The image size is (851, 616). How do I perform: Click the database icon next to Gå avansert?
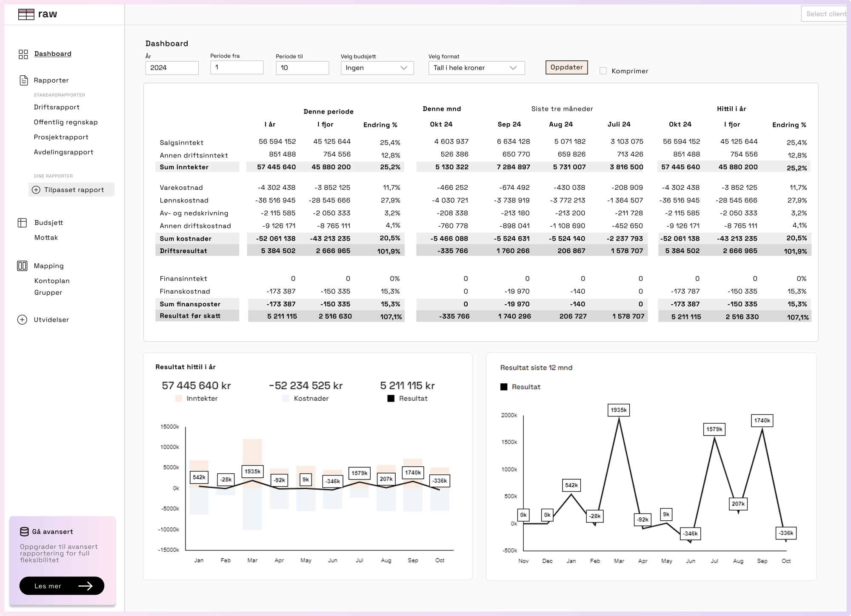pyautogui.click(x=24, y=531)
